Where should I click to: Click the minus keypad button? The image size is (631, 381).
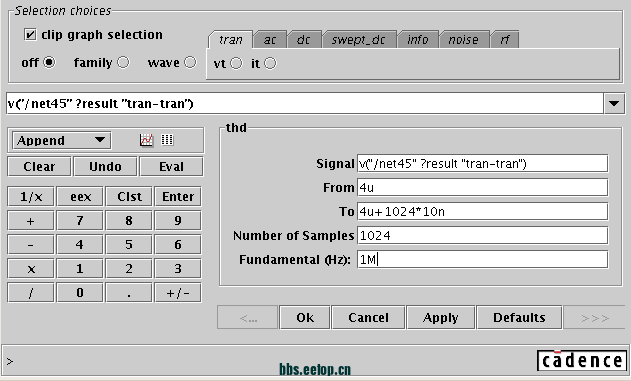(31, 245)
